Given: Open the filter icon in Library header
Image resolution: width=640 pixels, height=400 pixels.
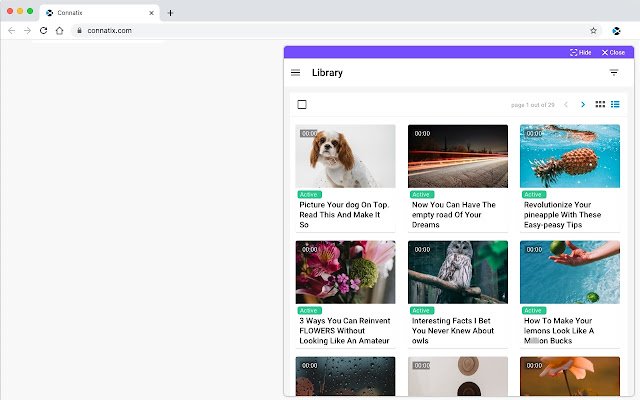Looking at the screenshot, I should (613, 73).
